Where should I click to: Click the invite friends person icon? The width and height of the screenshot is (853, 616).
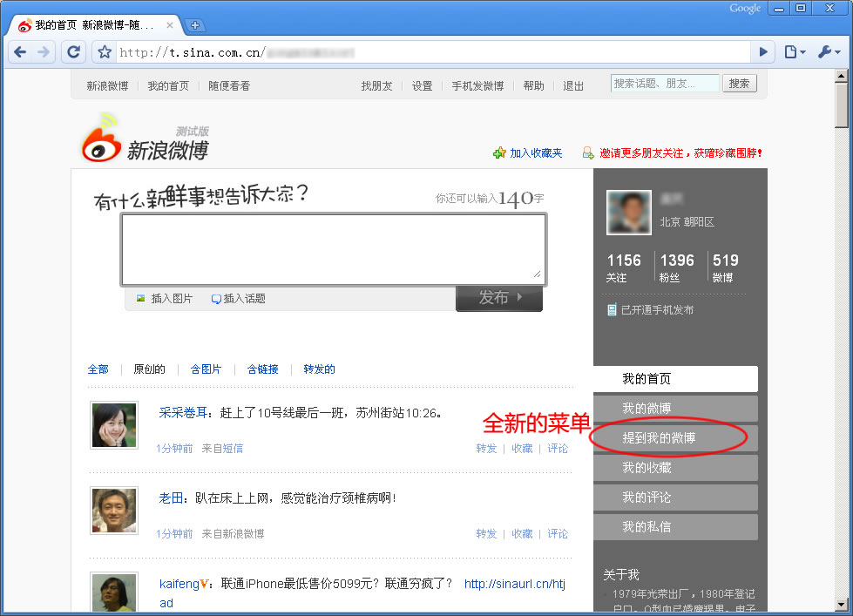(x=588, y=153)
